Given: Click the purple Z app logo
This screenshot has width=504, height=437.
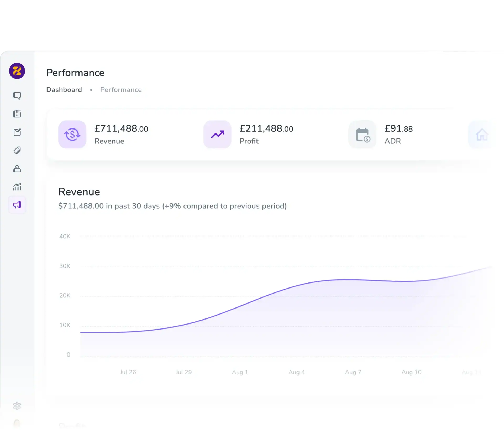Looking at the screenshot, I should [17, 71].
